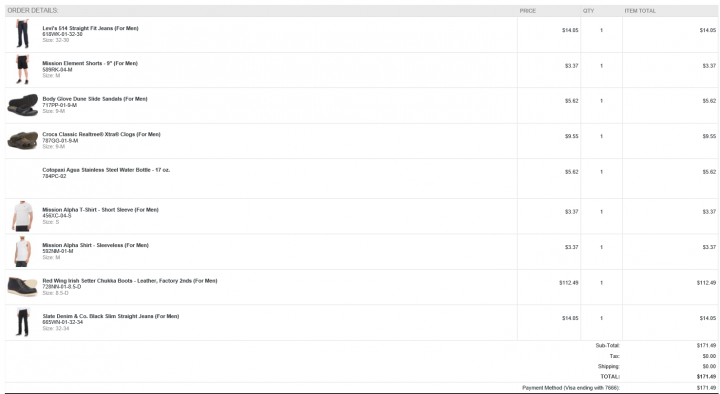
Task: Select quantity 1 for Mission Alpha T-Shirt Short Sleeve
Action: click(x=601, y=212)
